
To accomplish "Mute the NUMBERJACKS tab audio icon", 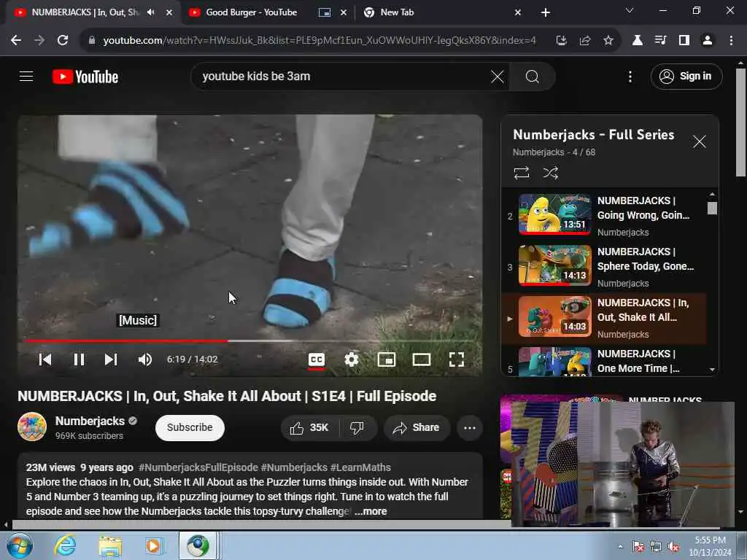I will 151,12.
